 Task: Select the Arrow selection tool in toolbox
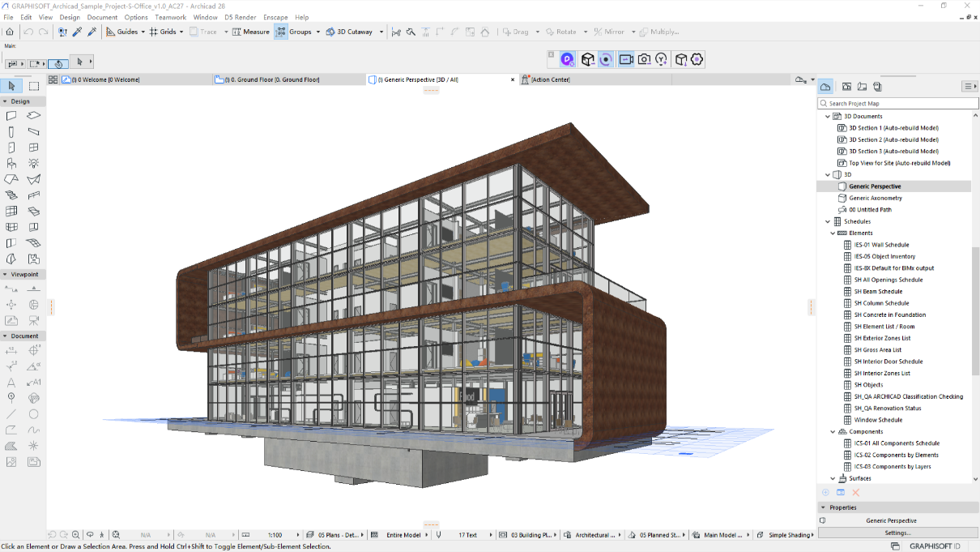pyautogui.click(x=11, y=86)
